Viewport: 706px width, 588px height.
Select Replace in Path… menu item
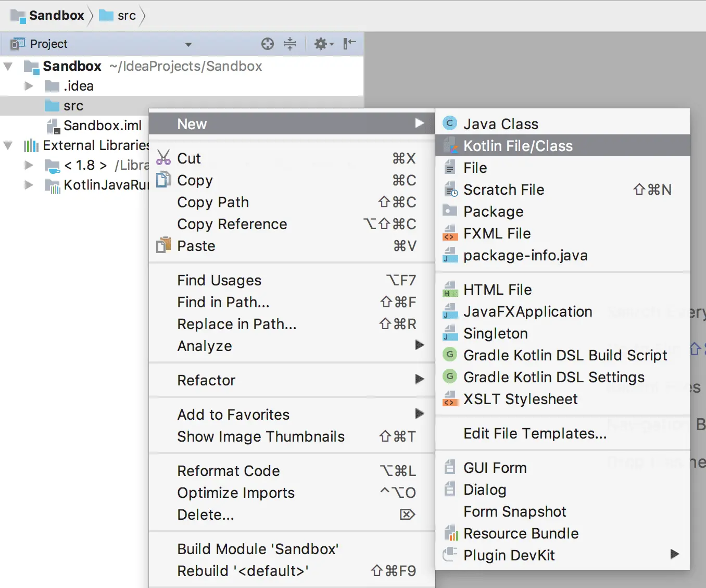pyautogui.click(x=292, y=324)
